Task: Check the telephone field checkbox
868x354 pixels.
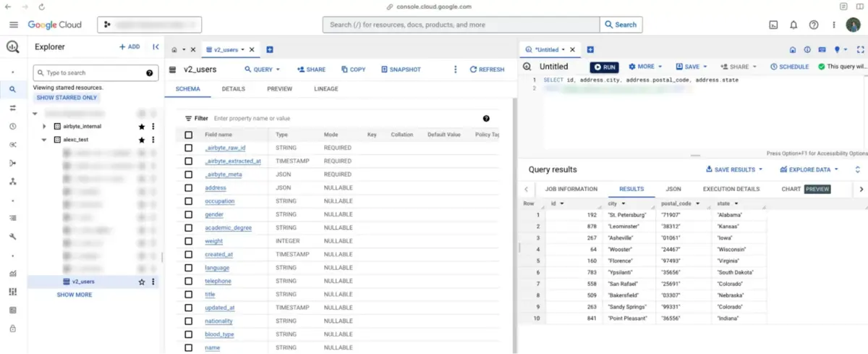Action: click(x=189, y=281)
